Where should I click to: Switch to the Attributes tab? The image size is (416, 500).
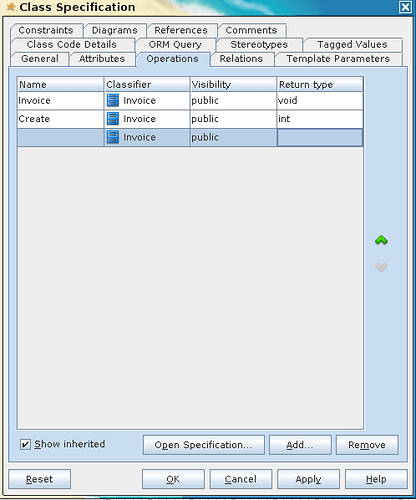[102, 59]
